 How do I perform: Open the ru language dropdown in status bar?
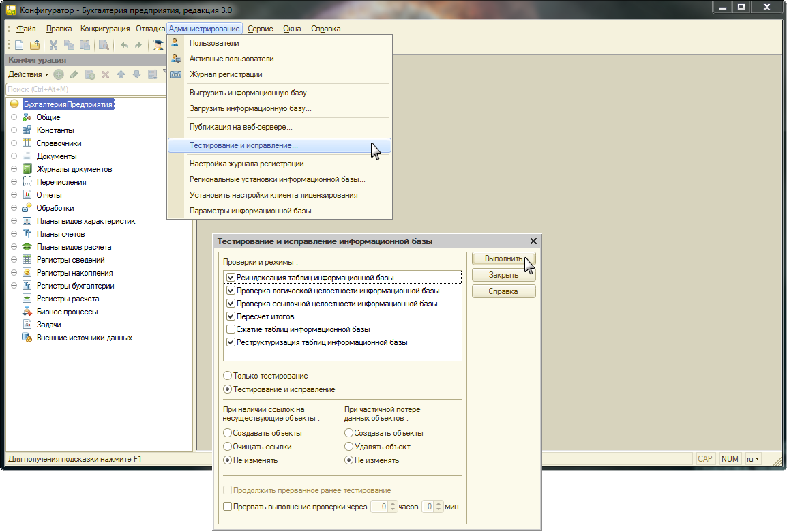(753, 459)
